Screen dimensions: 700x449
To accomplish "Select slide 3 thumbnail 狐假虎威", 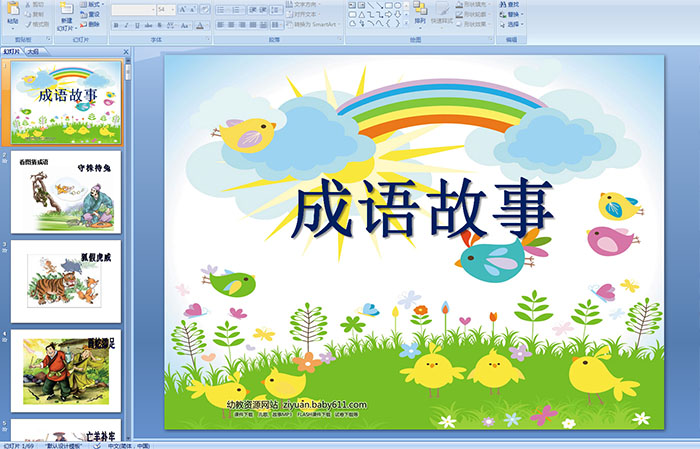I will pos(66,281).
